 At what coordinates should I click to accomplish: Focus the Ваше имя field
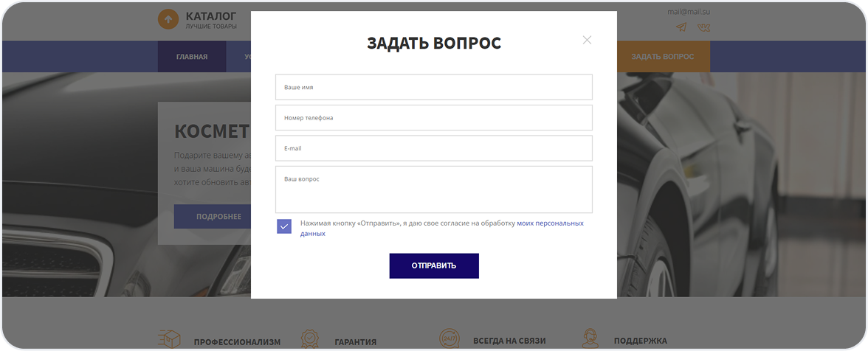(434, 87)
